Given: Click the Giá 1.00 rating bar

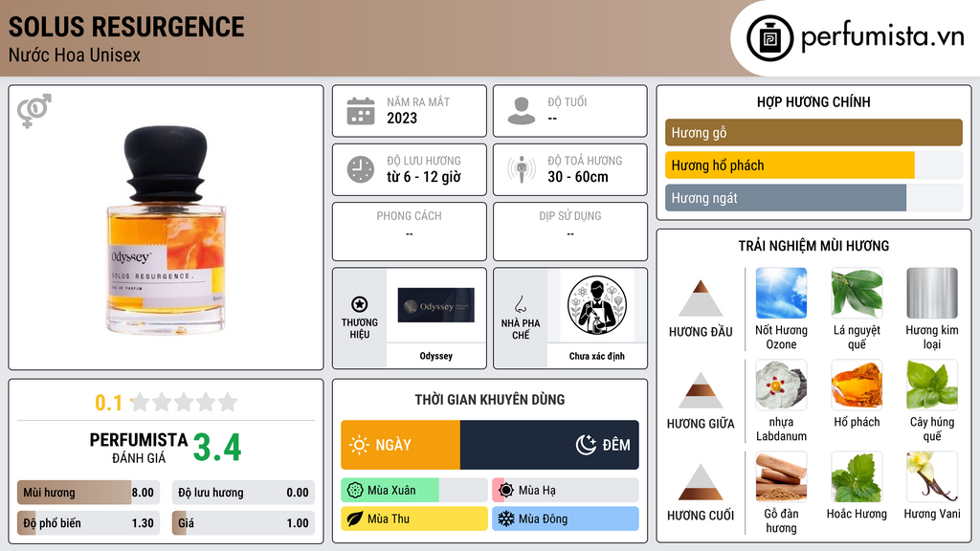Looking at the screenshot, I should coord(243,523).
